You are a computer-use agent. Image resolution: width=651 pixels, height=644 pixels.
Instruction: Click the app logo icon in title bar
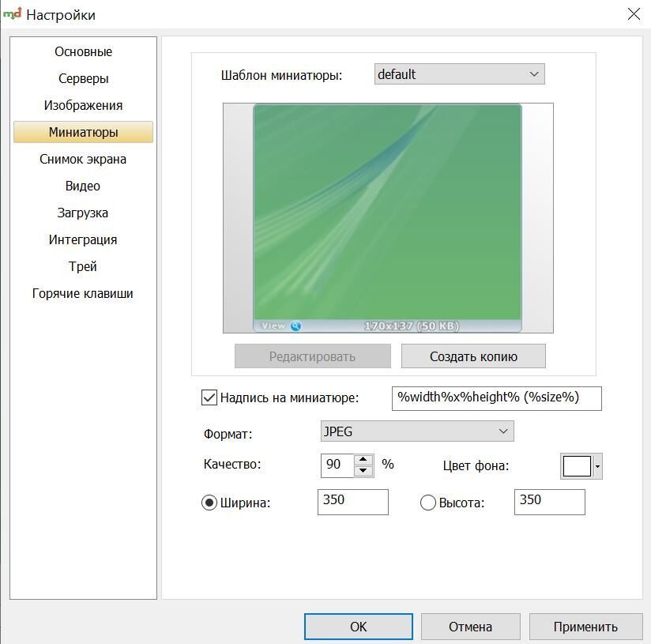point(13,14)
